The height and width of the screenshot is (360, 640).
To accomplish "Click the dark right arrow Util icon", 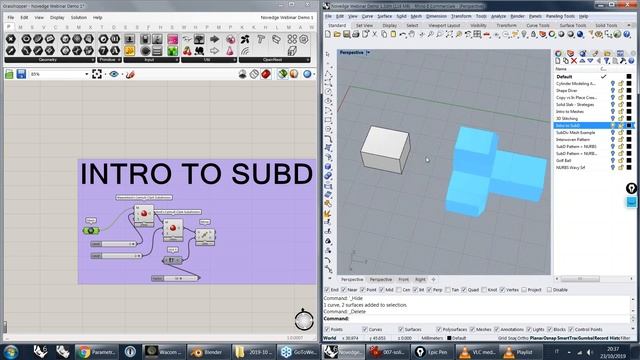I will click(214, 39).
